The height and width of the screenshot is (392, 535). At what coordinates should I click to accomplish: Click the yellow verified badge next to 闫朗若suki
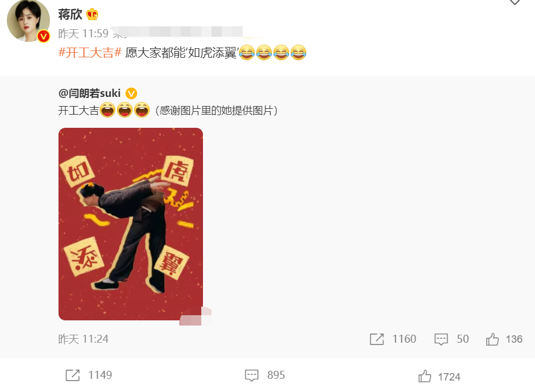pos(131,93)
